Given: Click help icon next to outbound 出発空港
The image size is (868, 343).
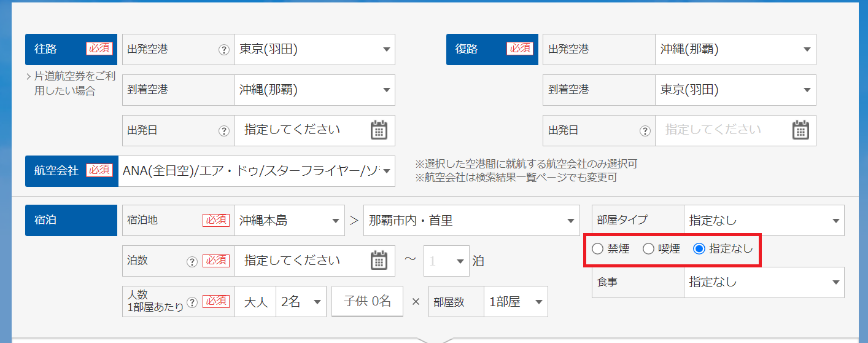Looking at the screenshot, I should coord(224,50).
